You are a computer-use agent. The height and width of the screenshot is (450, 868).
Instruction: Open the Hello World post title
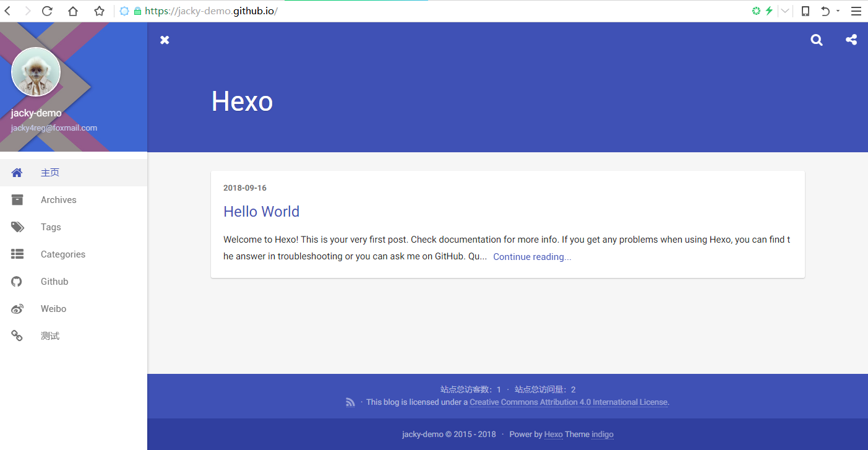click(261, 212)
